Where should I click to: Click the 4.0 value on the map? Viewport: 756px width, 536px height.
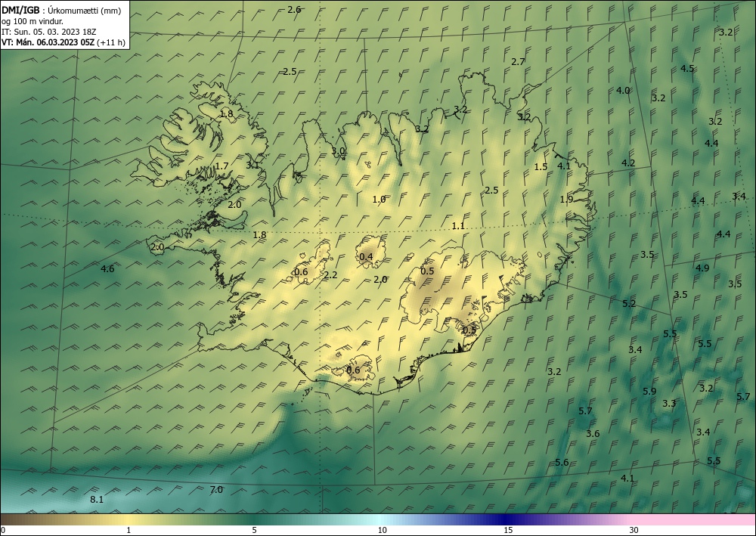[623, 90]
